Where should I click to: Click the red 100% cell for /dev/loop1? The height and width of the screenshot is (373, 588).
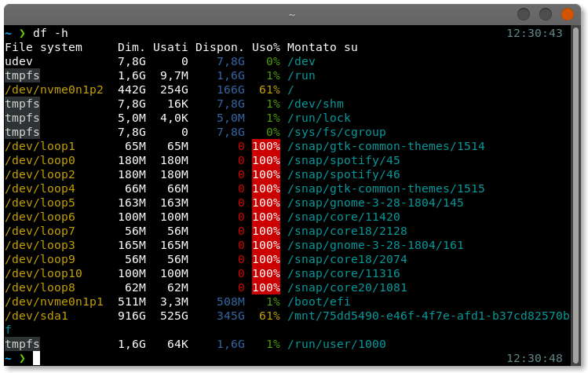tap(266, 146)
